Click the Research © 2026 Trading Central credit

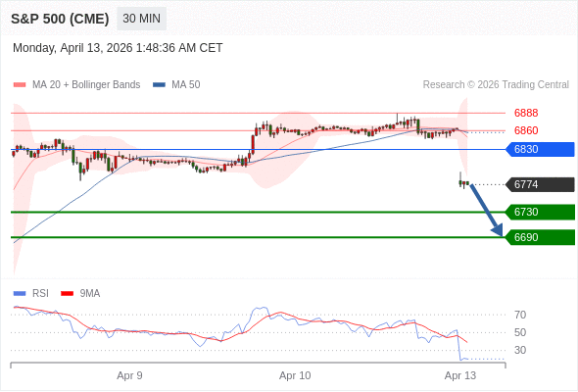(496, 85)
